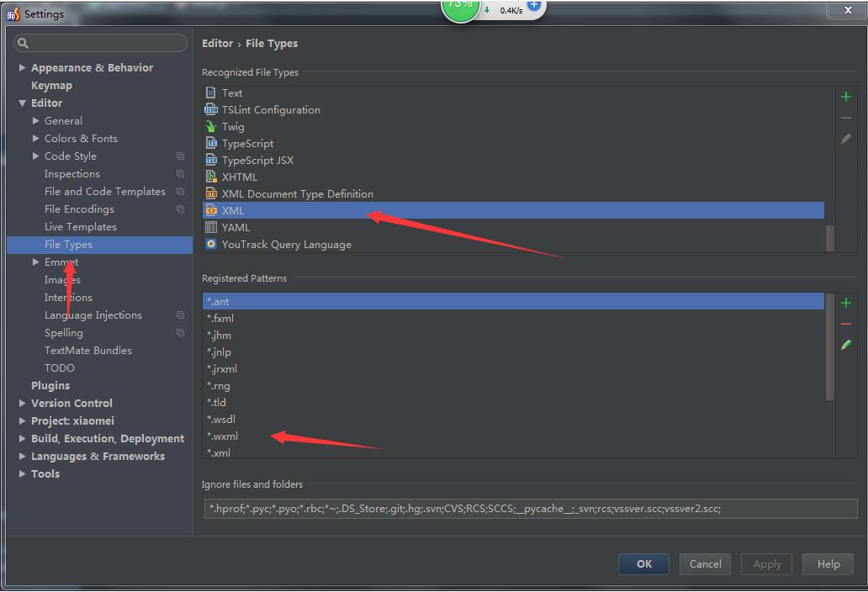868x592 pixels.
Task: Select the *.wsdl registered pattern
Action: (x=513, y=420)
